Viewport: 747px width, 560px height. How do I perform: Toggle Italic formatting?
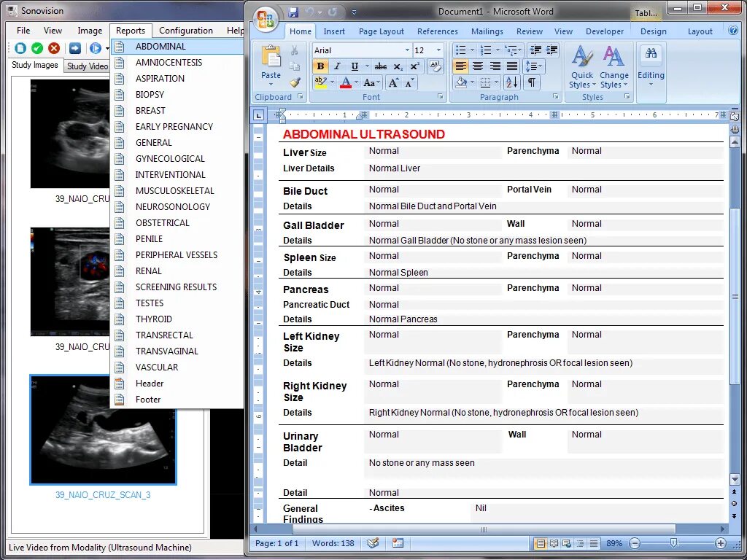coord(337,66)
